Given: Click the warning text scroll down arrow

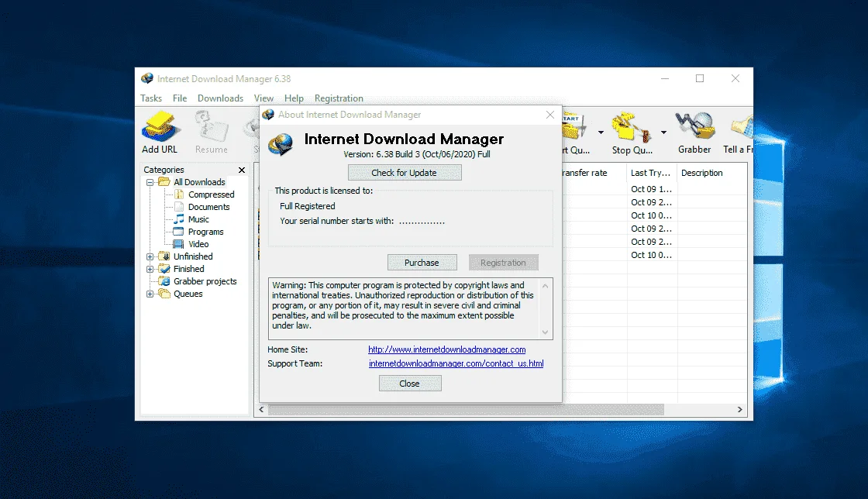Looking at the screenshot, I should [x=546, y=332].
